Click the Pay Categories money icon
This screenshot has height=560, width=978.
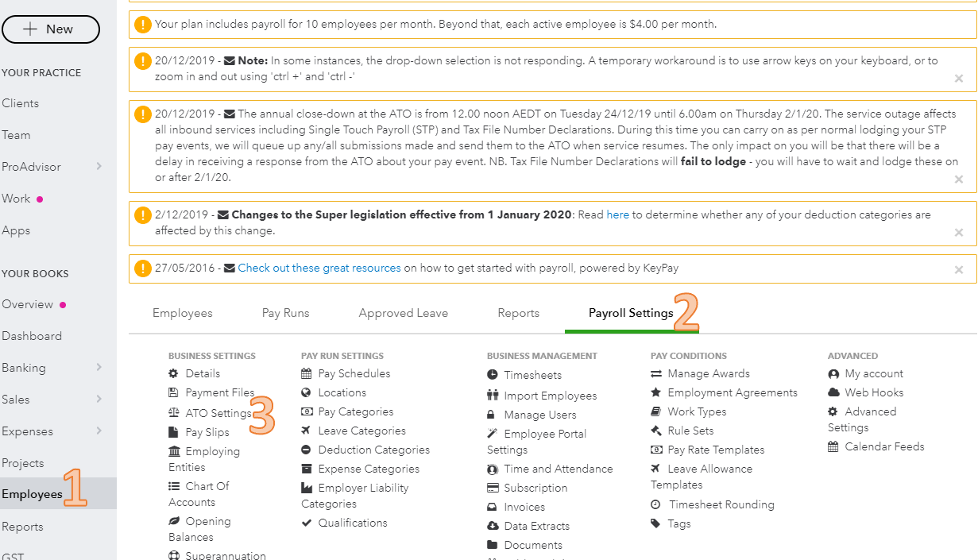(x=307, y=411)
